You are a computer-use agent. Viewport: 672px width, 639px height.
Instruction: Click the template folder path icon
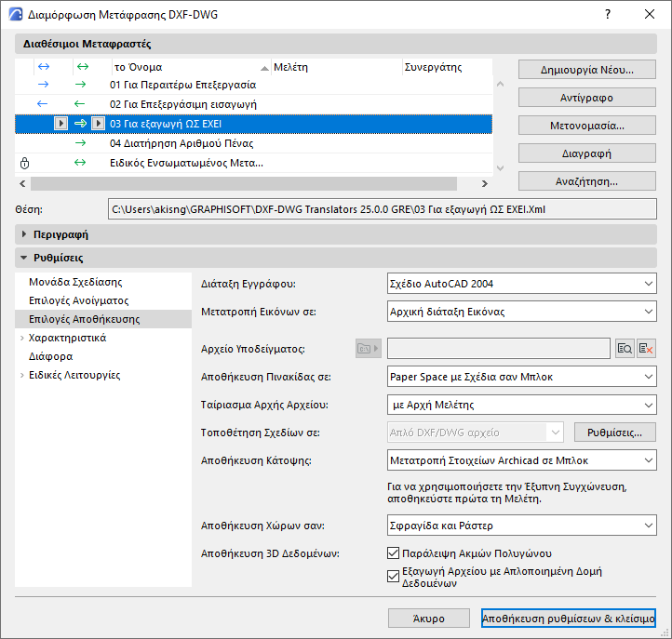(x=369, y=349)
